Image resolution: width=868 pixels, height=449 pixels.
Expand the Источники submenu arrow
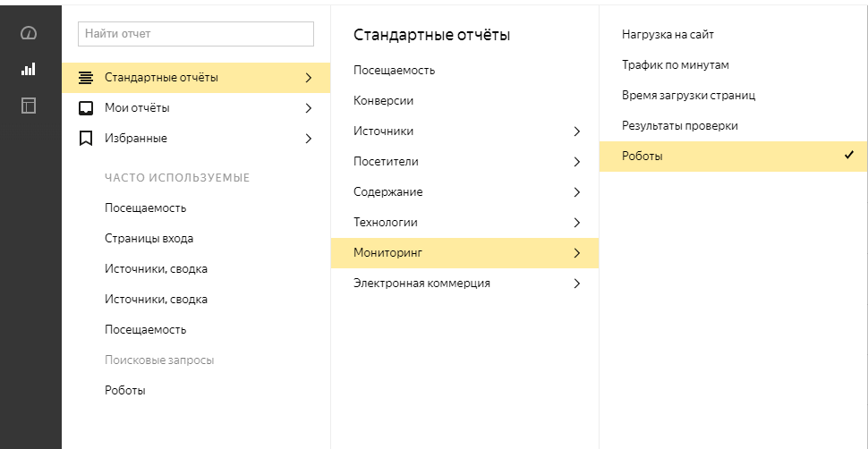click(x=576, y=131)
